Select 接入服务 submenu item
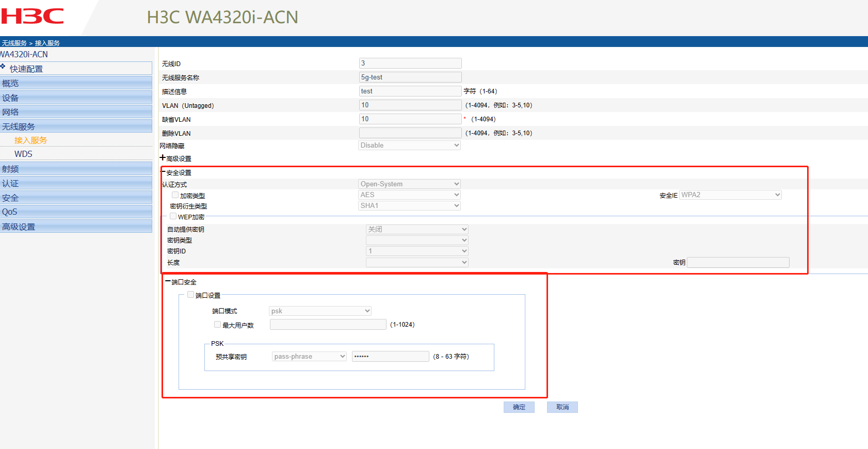The image size is (868, 449). point(30,140)
